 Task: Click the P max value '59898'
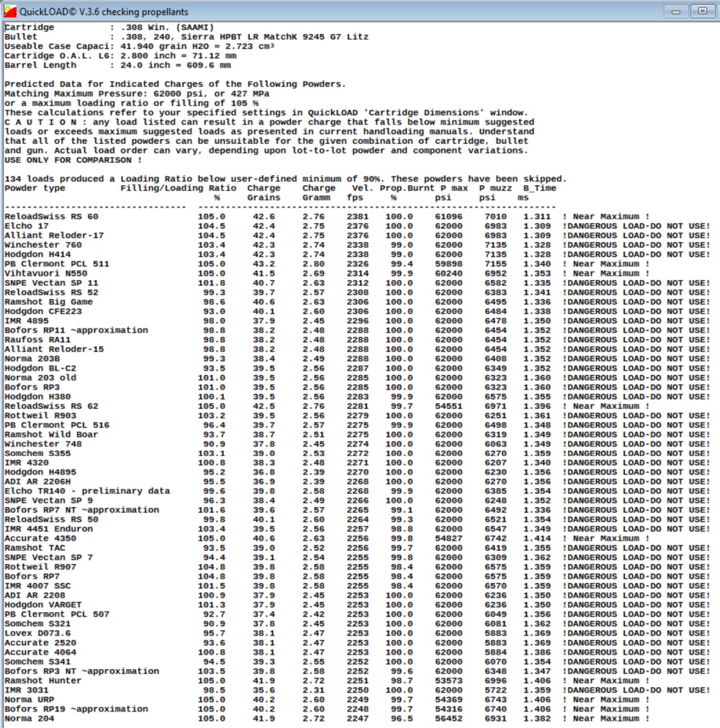pos(449,264)
